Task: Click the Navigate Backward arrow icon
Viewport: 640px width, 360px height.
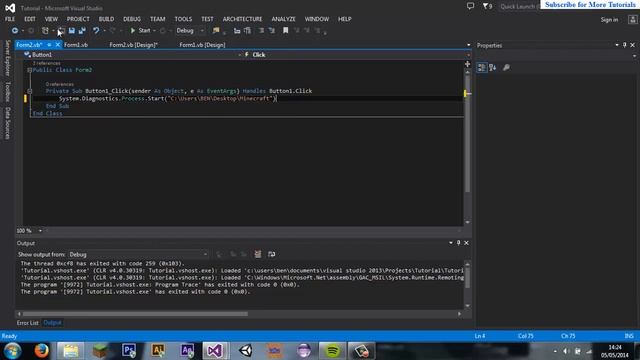Action: [x=15, y=31]
